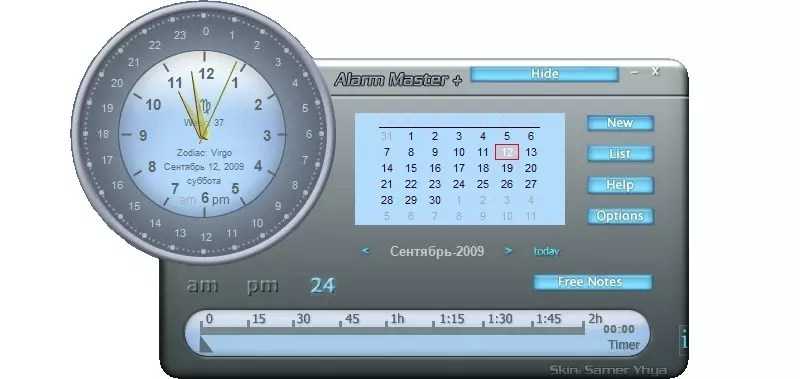Click the timer slider triangle handle

click(206, 345)
